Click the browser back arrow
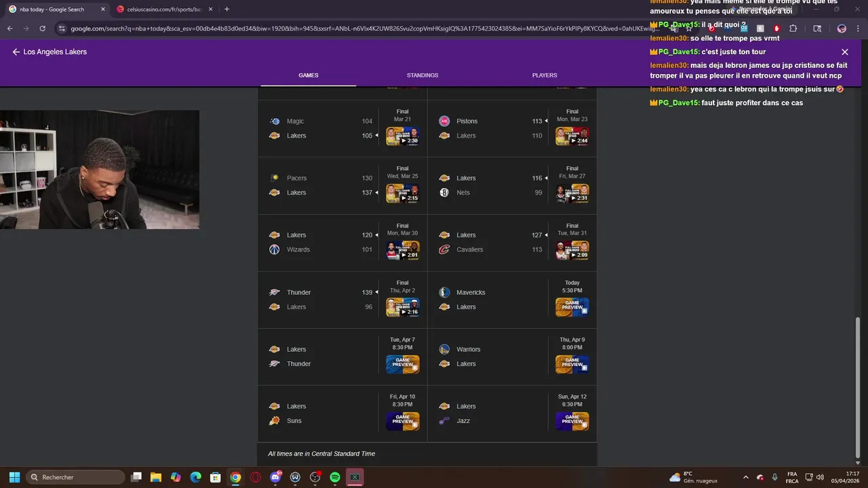This screenshot has height=488, width=868. [9, 28]
